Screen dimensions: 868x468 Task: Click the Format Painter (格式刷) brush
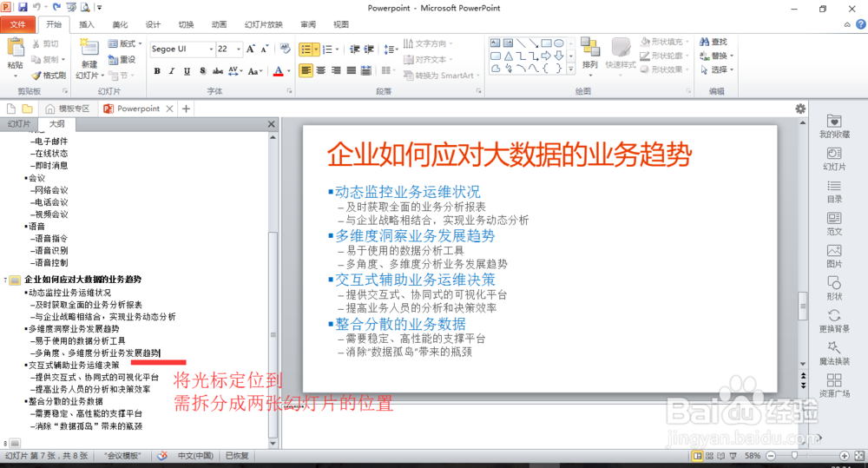49,76
